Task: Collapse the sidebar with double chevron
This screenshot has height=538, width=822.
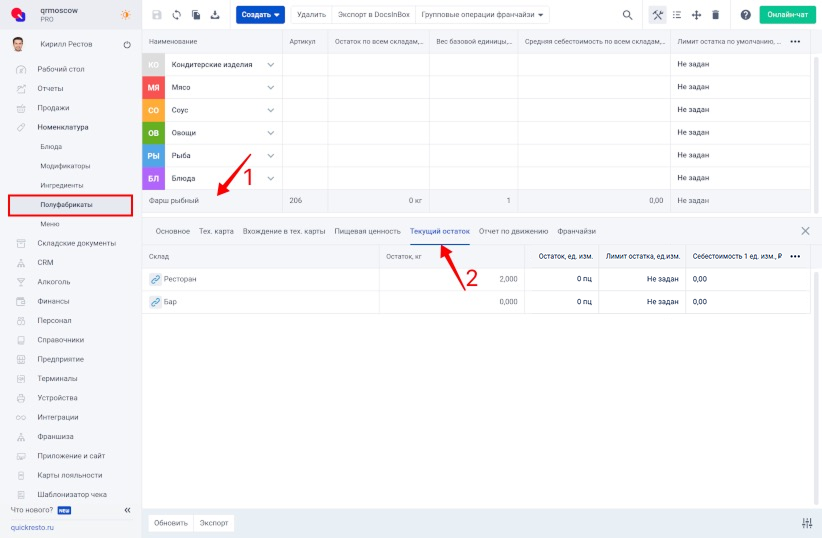Action: (127, 510)
